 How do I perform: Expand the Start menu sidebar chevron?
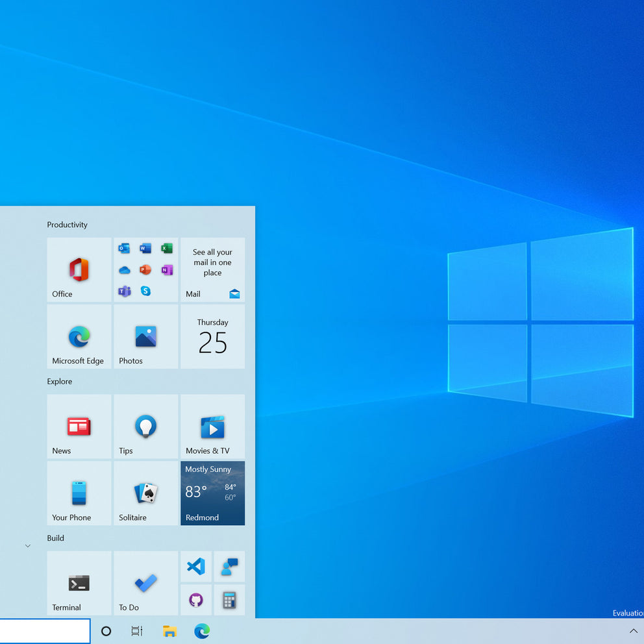tap(27, 546)
